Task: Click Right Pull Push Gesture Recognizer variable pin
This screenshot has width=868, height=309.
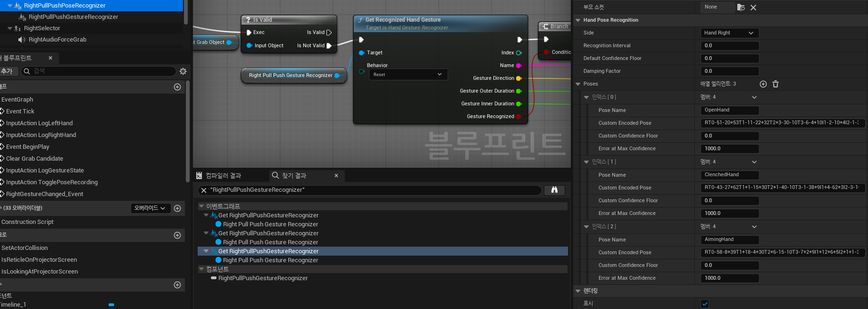Action: (337, 76)
